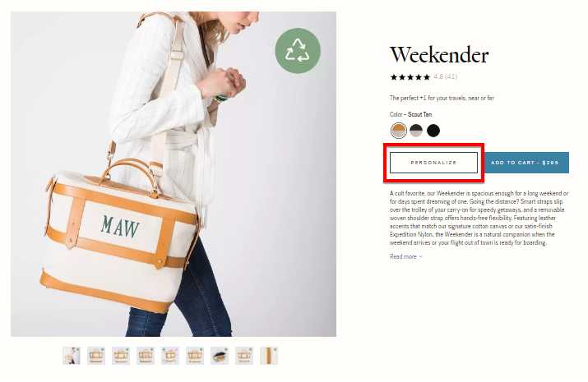View the leather strap close-up thumbnail
The image size is (588, 382).
[x=269, y=356]
